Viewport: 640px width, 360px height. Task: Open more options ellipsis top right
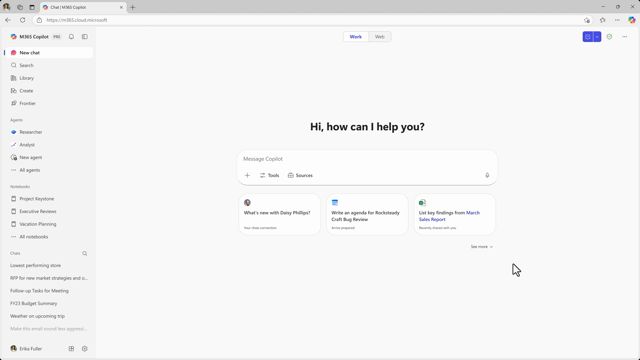coord(624,37)
